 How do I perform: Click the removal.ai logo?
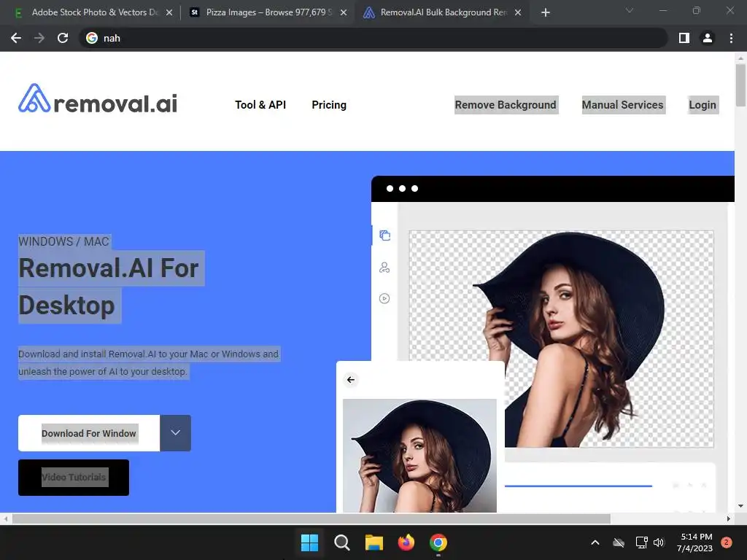(98, 99)
